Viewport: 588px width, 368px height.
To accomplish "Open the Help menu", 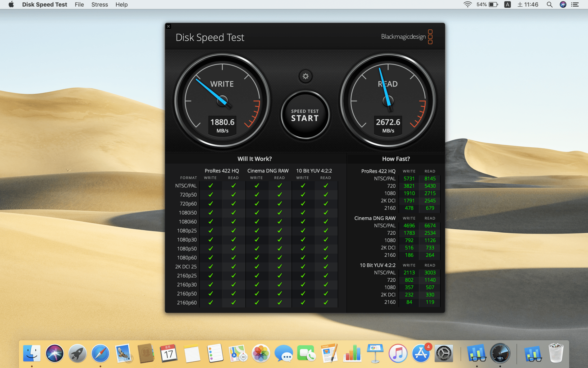I will (121, 5).
